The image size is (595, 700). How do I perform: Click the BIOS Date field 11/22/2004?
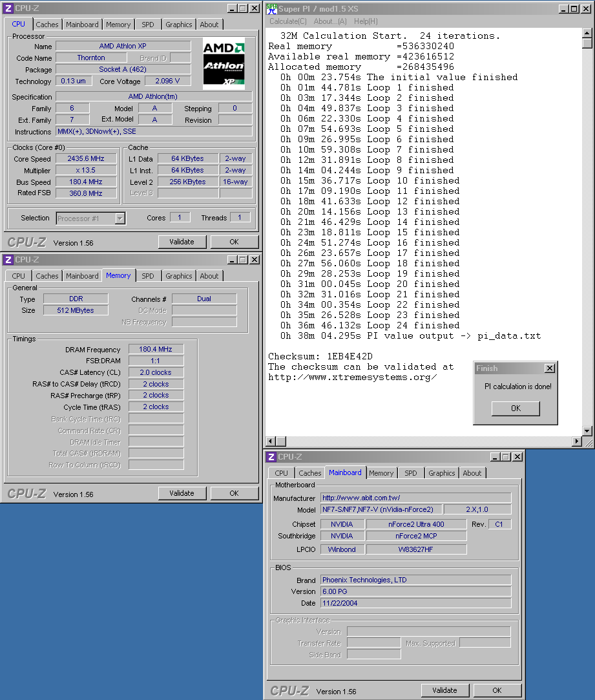[x=415, y=603]
